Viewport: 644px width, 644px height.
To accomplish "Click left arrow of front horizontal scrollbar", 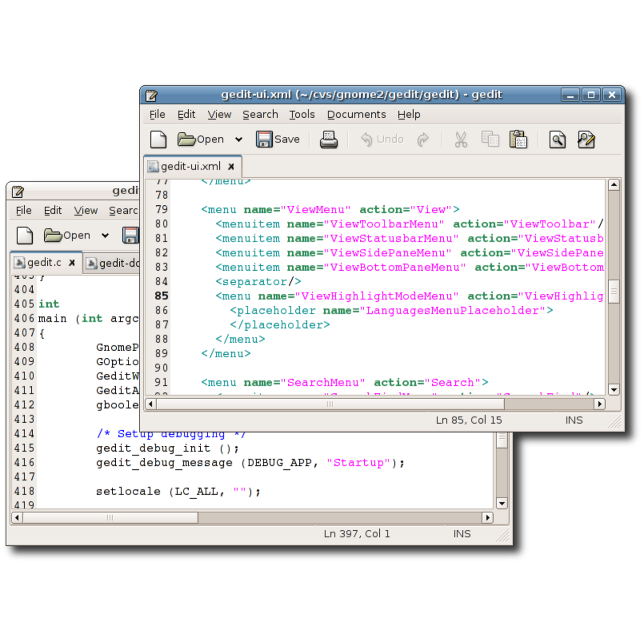I will click(150, 404).
